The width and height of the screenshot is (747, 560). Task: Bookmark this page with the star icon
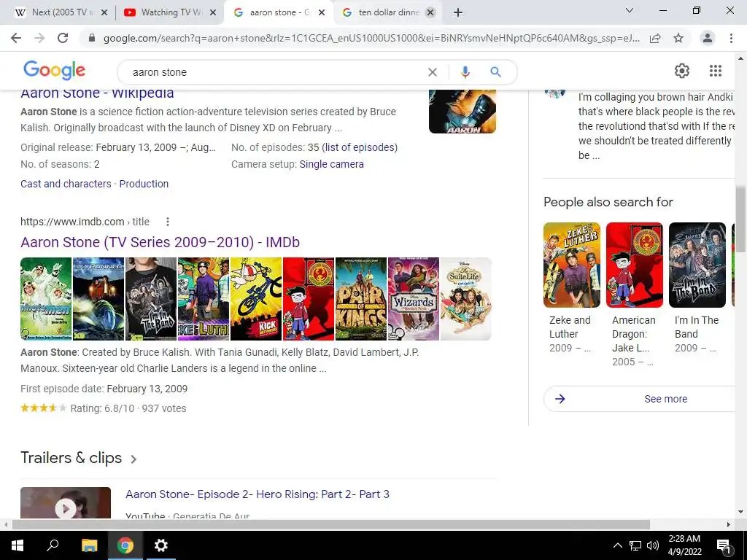click(678, 38)
